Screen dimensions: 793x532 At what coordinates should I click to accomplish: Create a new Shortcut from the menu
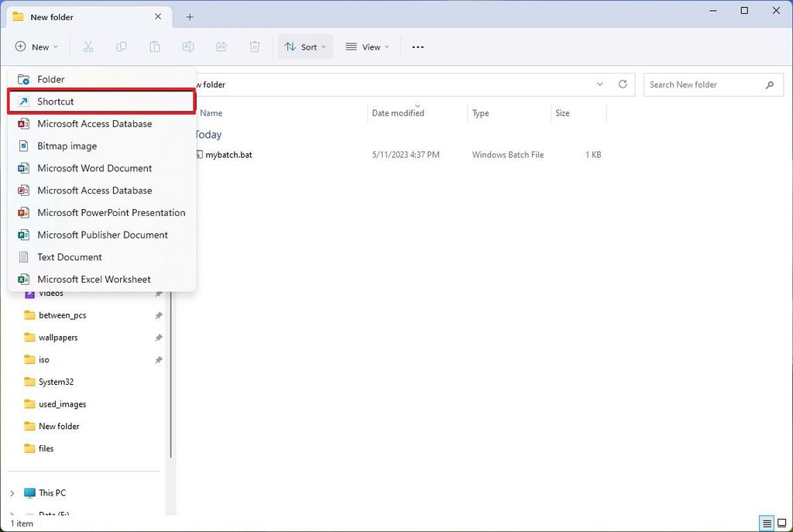pos(55,101)
